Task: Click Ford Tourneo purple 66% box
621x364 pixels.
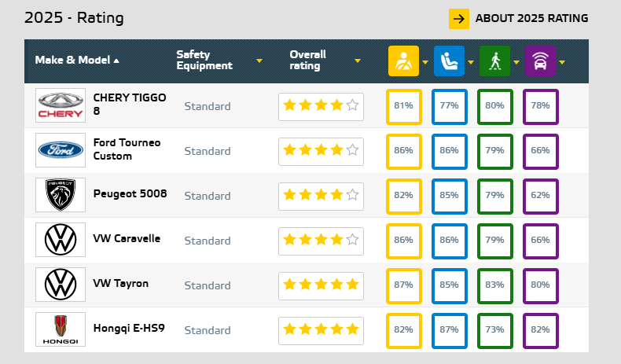Action: [541, 151]
